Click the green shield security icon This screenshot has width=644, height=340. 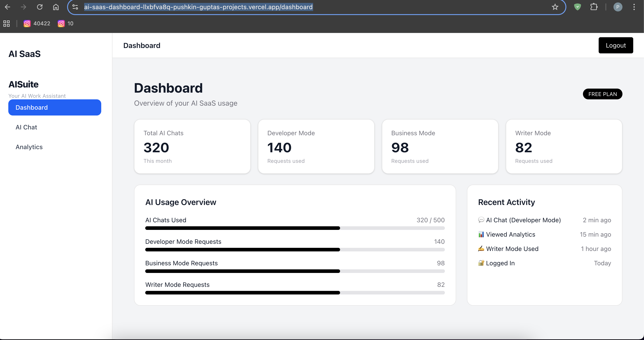(577, 7)
